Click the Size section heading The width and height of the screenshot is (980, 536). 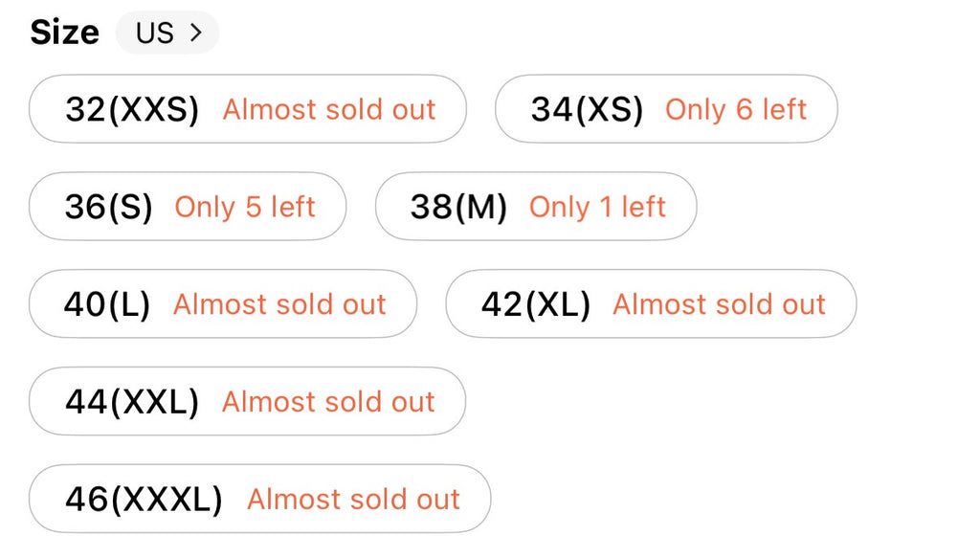pyautogui.click(x=64, y=33)
